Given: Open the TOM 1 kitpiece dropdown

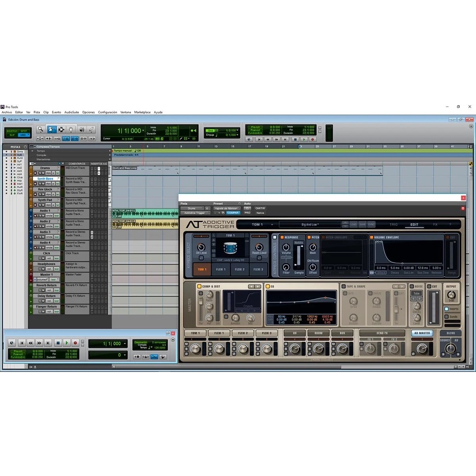Looking at the screenshot, I should [x=272, y=225].
